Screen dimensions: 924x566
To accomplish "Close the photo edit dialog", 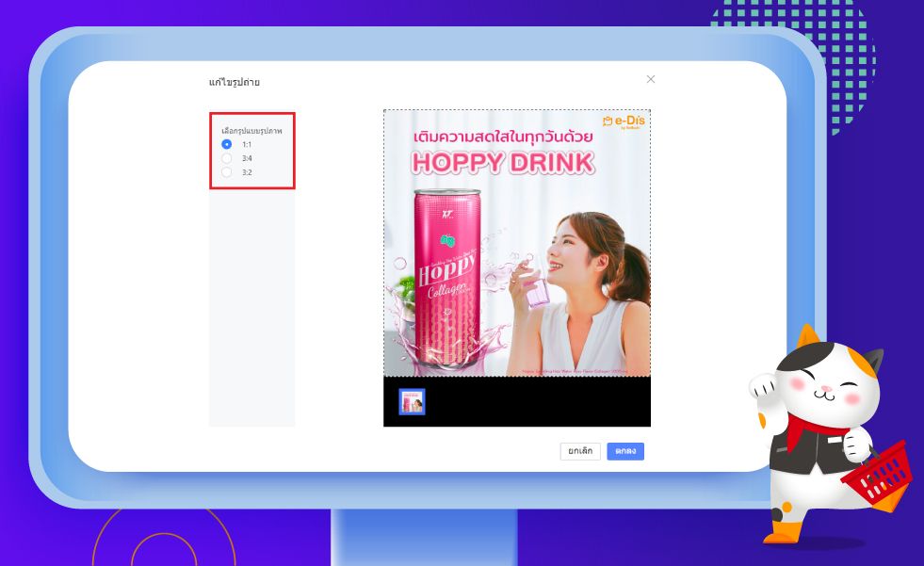I will pos(651,79).
